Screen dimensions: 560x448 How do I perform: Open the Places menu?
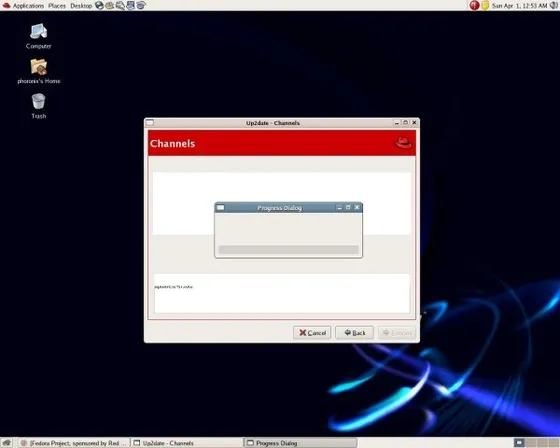coord(57,6)
